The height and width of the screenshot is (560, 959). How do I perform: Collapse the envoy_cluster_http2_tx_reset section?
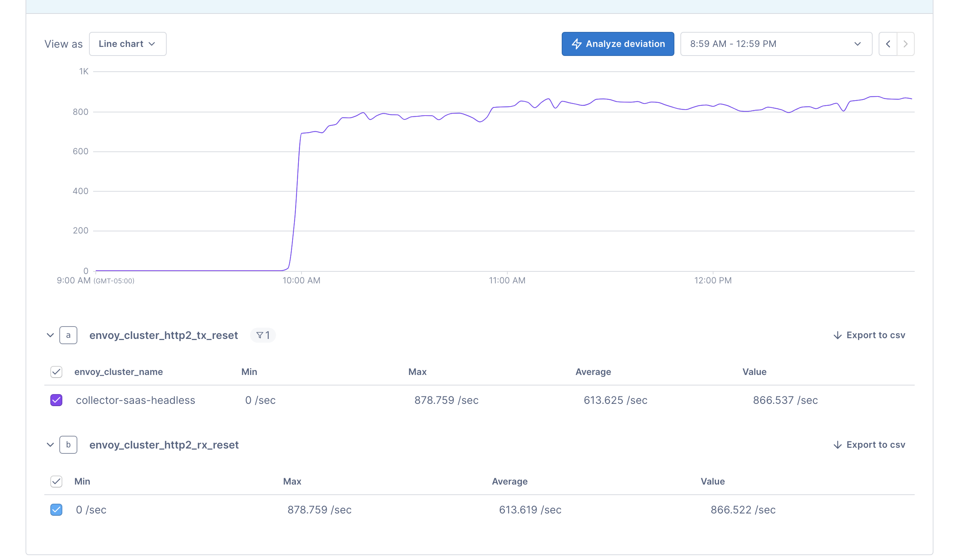(x=50, y=335)
